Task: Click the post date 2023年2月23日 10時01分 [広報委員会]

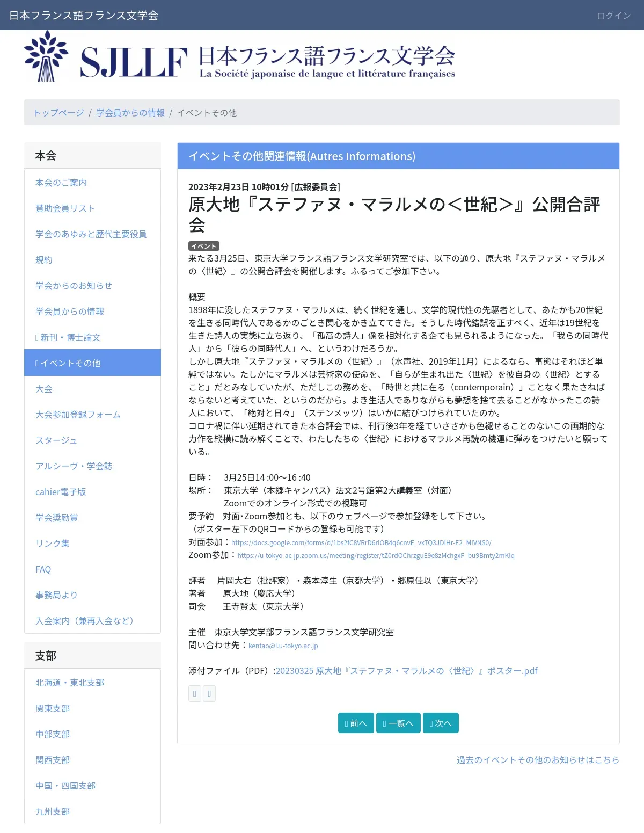Action: [264, 187]
